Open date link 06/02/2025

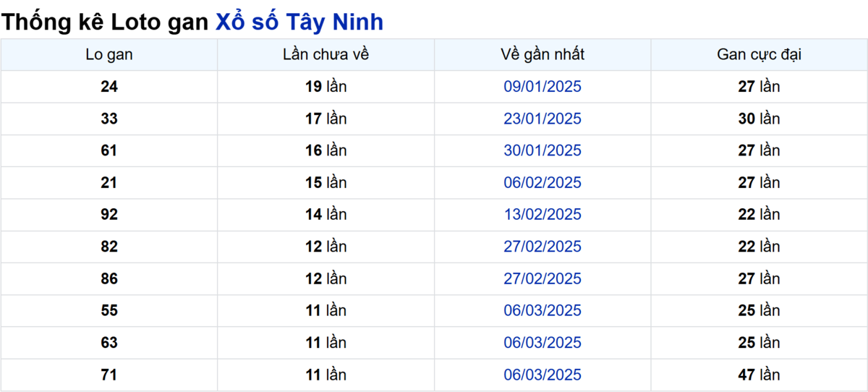542,183
